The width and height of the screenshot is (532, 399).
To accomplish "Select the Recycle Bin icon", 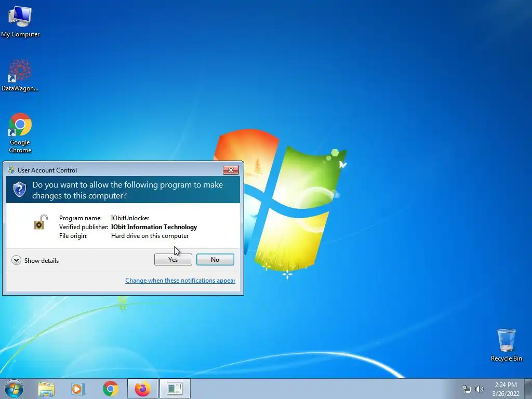I will [x=506, y=345].
